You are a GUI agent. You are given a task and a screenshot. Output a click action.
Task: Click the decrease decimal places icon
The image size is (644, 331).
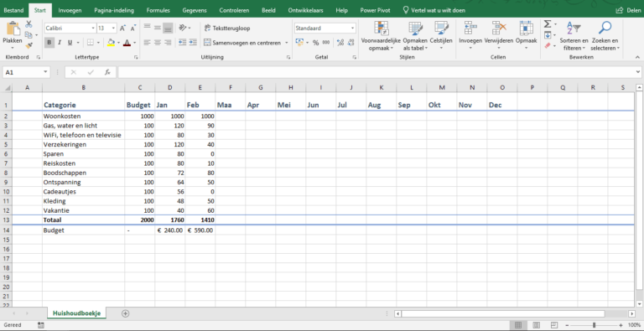(351, 42)
